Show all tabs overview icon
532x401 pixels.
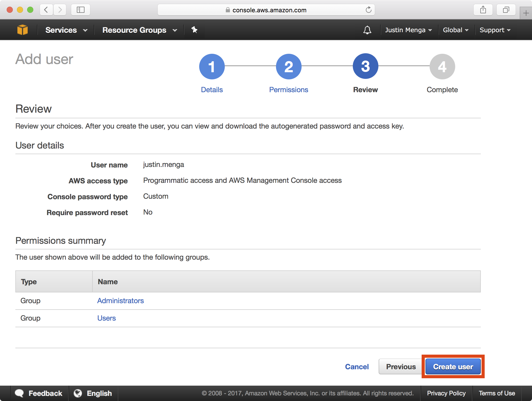[506, 10]
